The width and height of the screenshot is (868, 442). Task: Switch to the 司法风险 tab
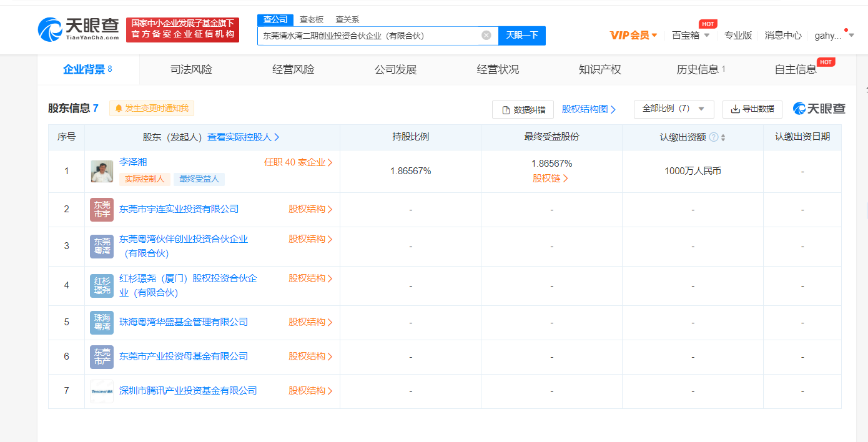(x=191, y=69)
